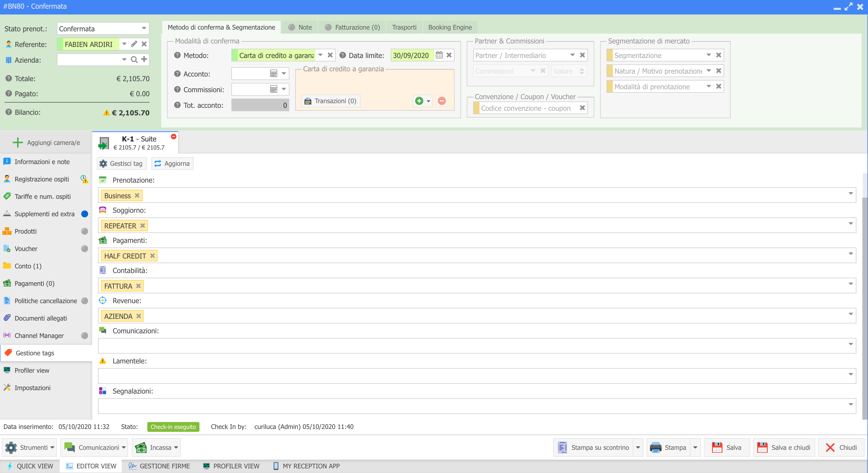Expand the Stato prenot. Confermata dropdown

144,28
